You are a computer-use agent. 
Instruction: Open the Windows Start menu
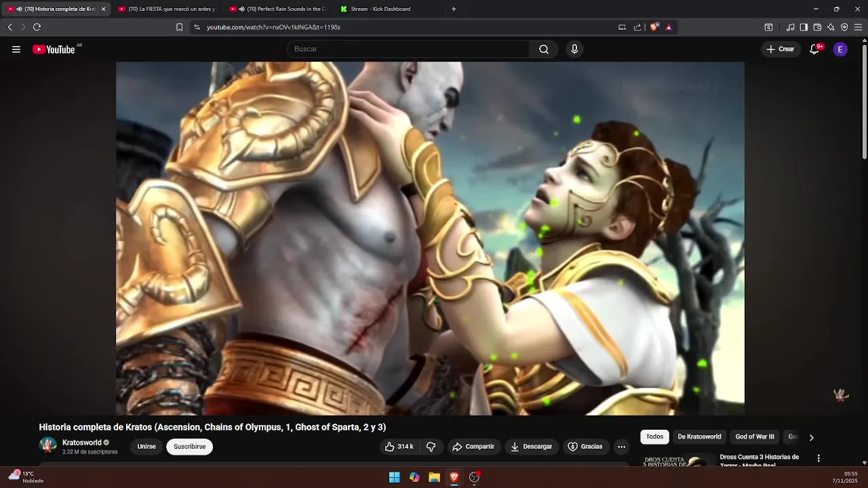coord(394,477)
